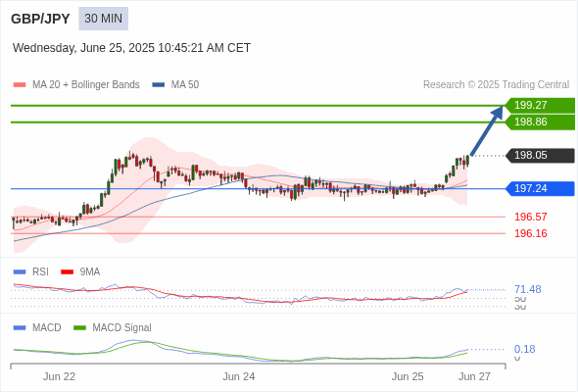Click the green MACD Signal legend swatch
Image resolution: width=578 pixels, height=392 pixels.
click(x=79, y=327)
